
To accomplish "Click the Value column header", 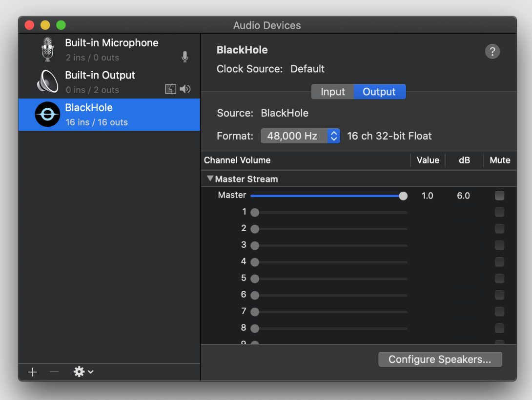I will pos(428,160).
